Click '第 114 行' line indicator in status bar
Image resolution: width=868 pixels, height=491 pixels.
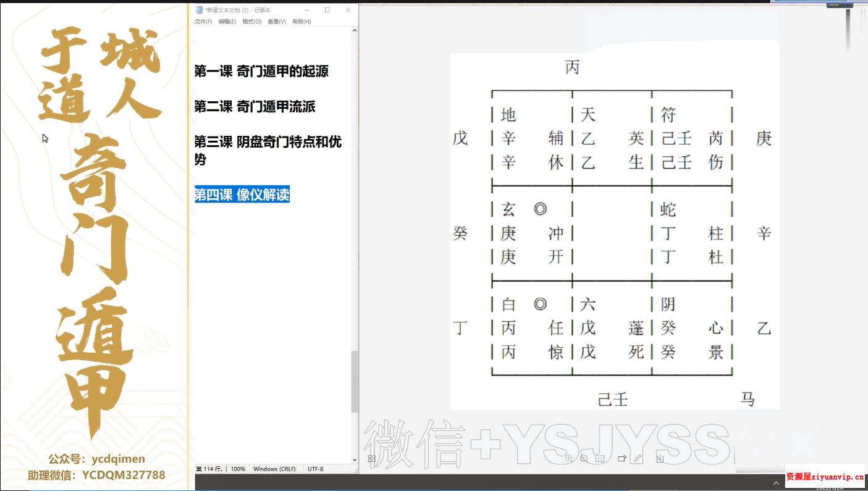click(209, 469)
